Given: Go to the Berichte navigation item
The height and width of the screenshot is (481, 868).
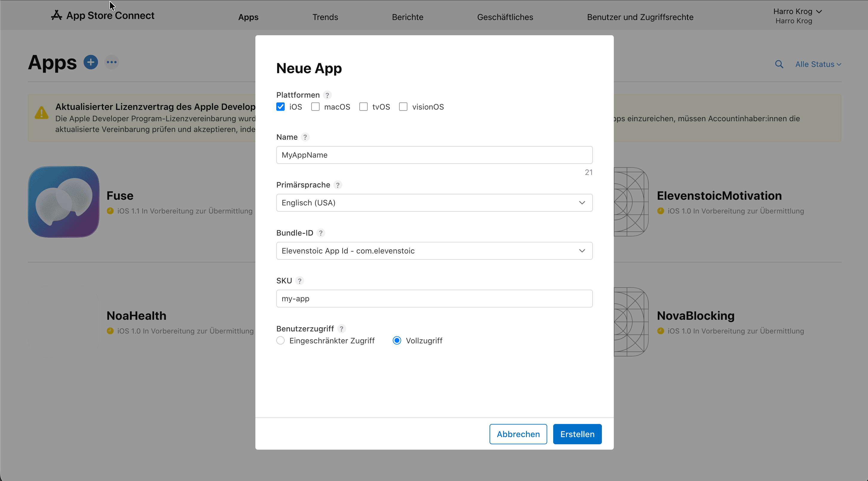Looking at the screenshot, I should coord(407,17).
